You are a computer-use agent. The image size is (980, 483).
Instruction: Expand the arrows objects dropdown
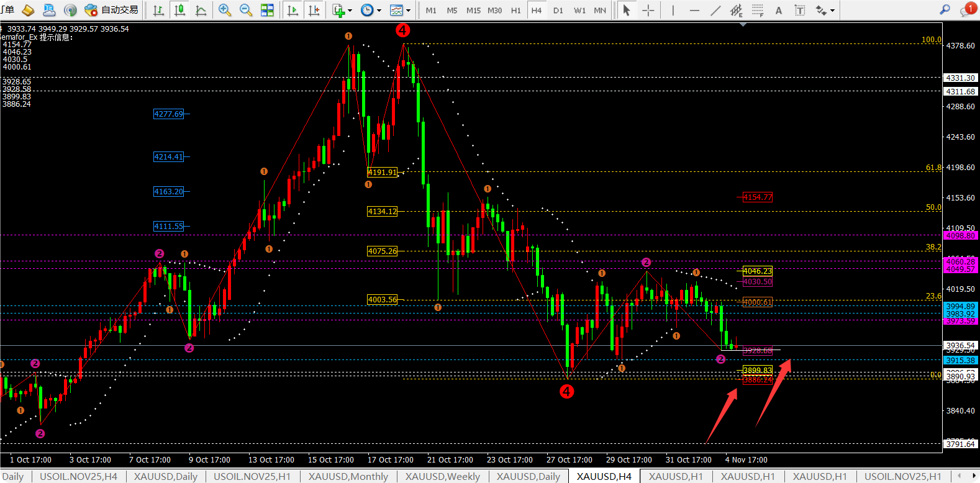tap(833, 11)
